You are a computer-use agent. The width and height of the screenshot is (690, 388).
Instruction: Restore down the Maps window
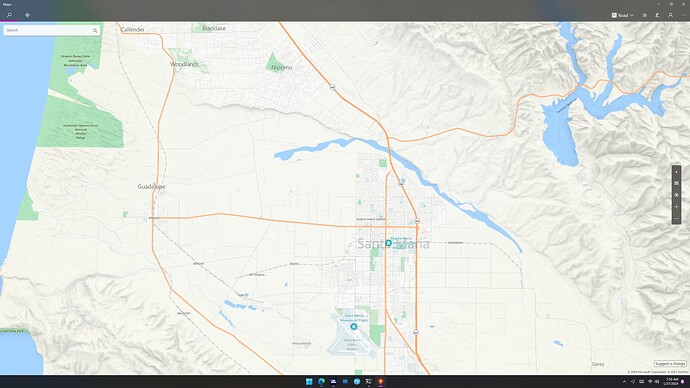[x=671, y=4]
